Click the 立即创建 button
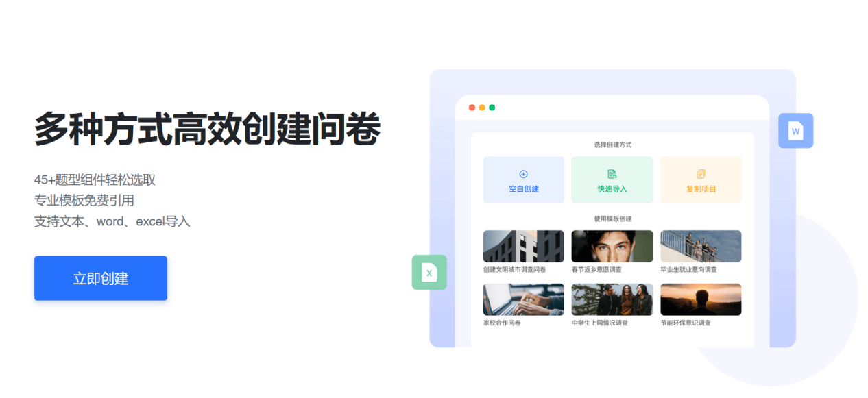This screenshot has height=398, width=868. (101, 278)
